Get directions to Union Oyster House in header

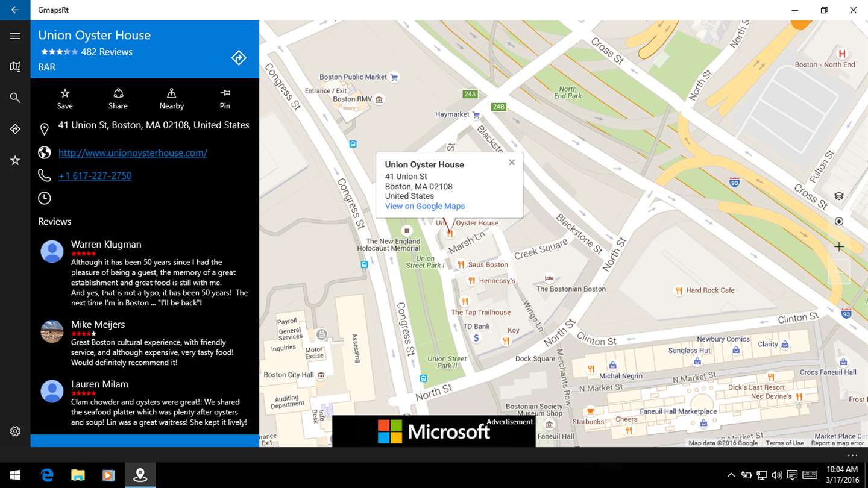click(x=239, y=58)
